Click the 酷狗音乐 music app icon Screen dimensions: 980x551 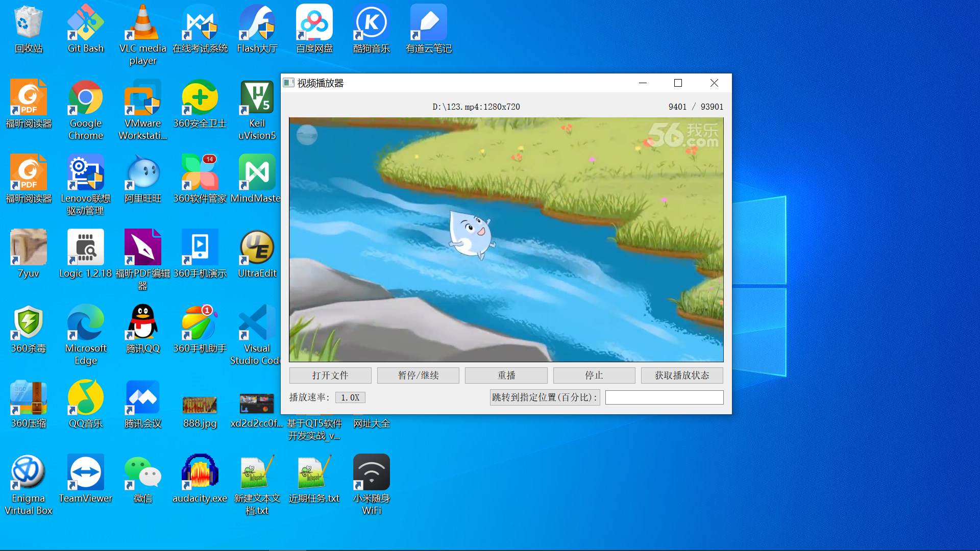372,23
